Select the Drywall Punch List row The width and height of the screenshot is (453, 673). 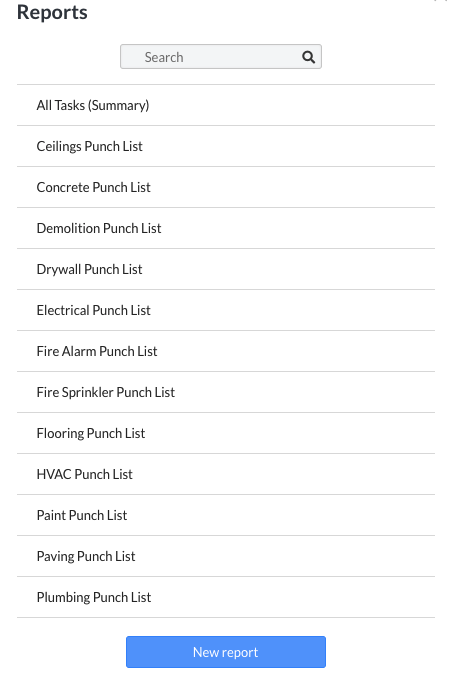coord(226,269)
